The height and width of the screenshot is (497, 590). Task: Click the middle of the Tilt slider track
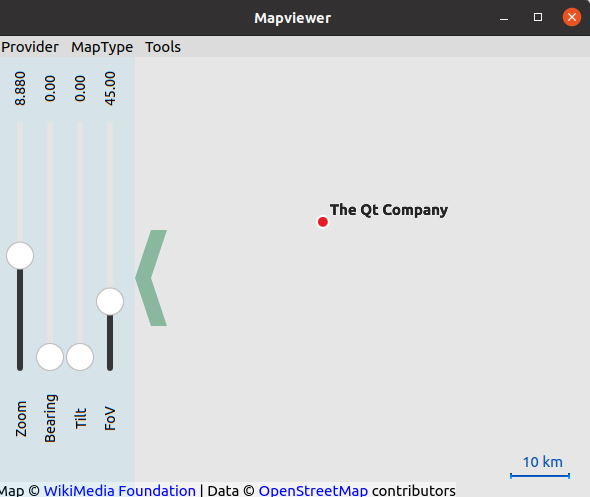80,232
